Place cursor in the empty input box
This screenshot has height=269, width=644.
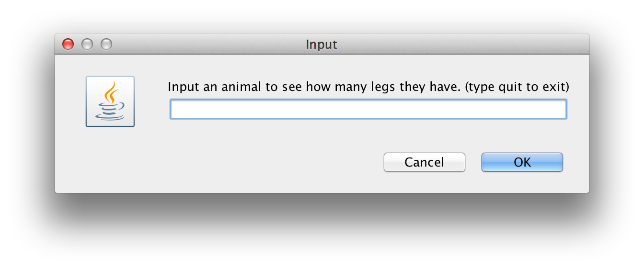tap(368, 109)
